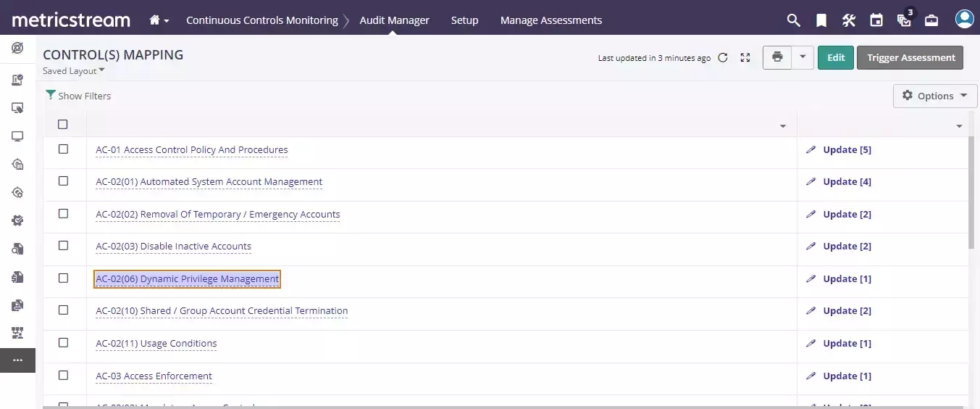Open the org chart icon in sidebar
Screen dimensions: 980x409
tap(17, 333)
